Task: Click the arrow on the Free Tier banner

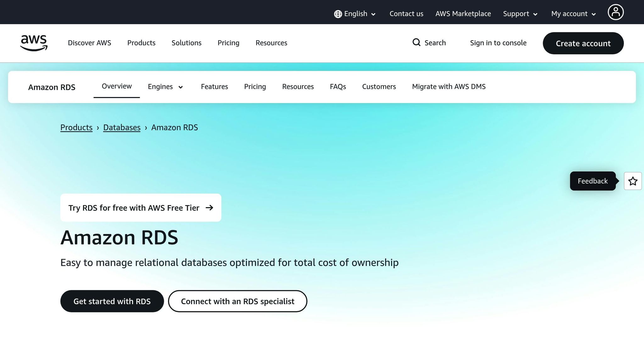Action: [x=209, y=207]
